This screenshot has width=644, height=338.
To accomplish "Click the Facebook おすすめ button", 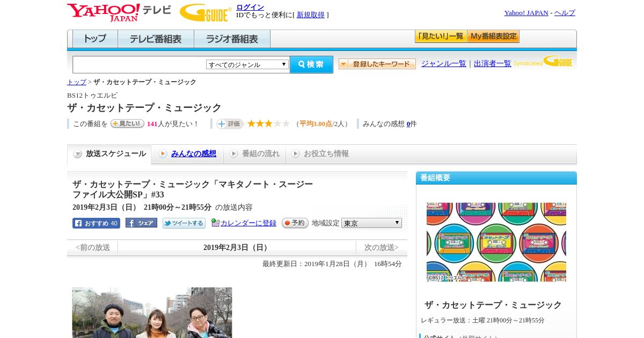I will pyautogui.click(x=96, y=223).
